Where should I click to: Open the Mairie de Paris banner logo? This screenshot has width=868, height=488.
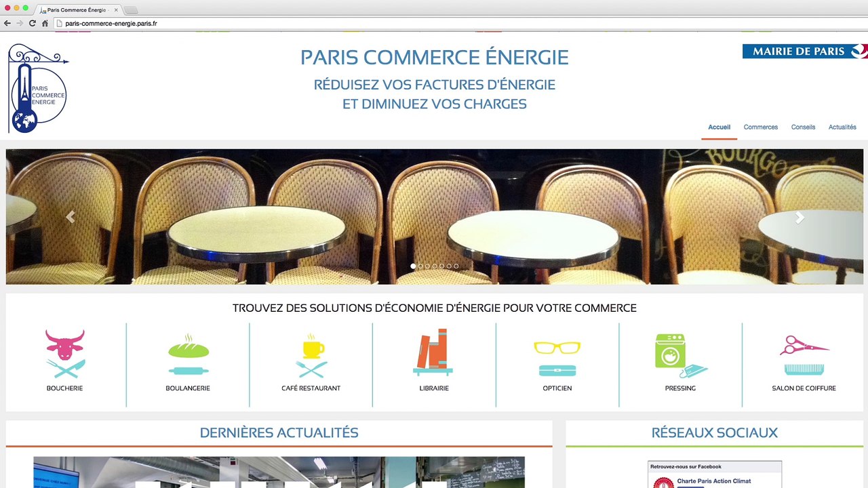(805, 51)
